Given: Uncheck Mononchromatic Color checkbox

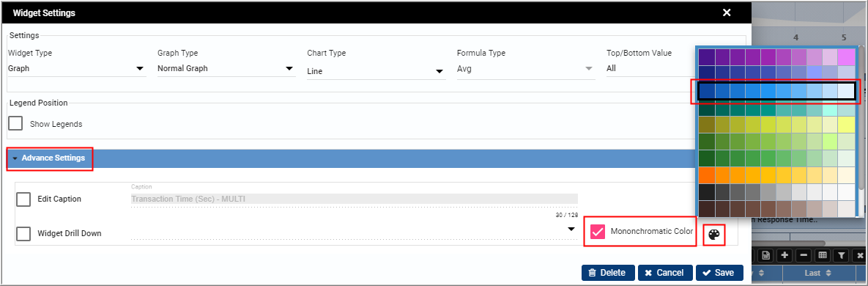Looking at the screenshot, I should click(x=597, y=232).
